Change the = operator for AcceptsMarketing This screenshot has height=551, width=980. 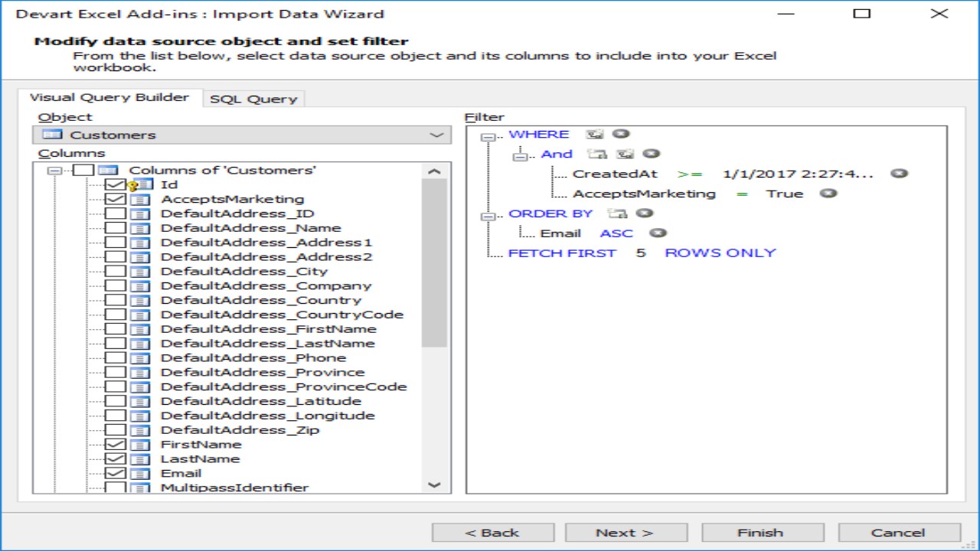[741, 194]
